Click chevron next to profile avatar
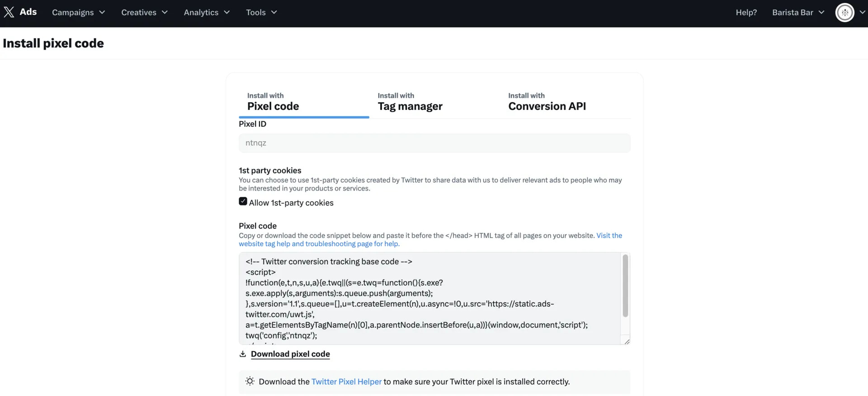This screenshot has height=396, width=868. (862, 13)
